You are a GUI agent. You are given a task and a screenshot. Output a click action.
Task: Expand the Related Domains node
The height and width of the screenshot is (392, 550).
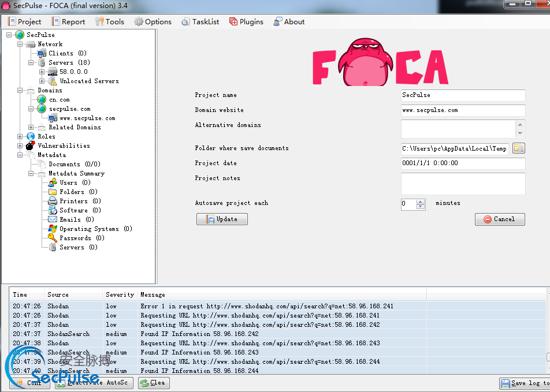(31, 127)
